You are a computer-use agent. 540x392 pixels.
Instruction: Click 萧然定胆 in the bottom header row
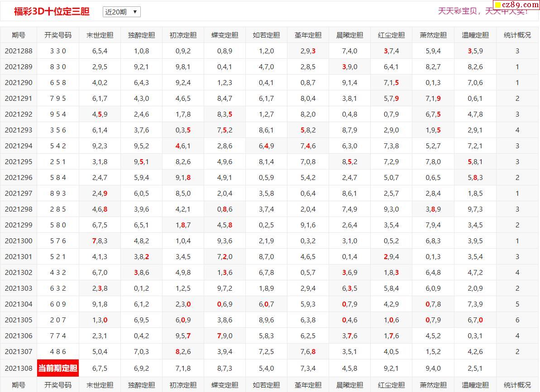coord(433,385)
